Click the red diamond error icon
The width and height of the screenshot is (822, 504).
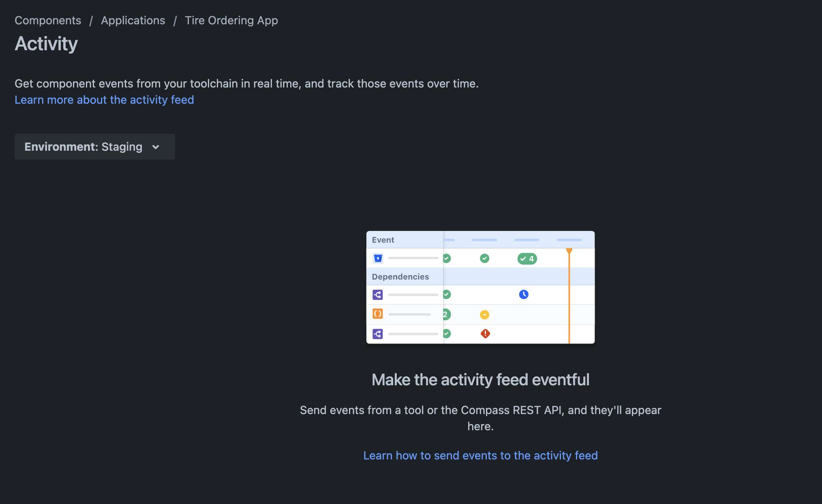point(485,333)
